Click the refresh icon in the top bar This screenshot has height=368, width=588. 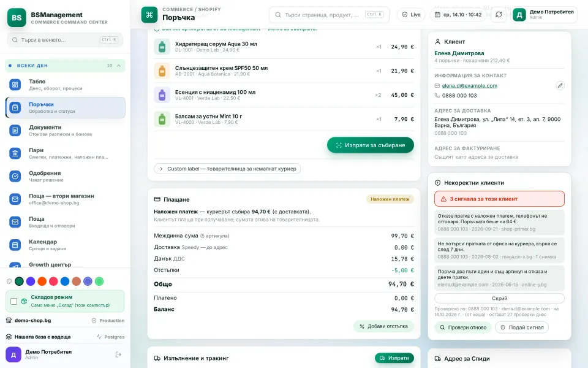[499, 15]
